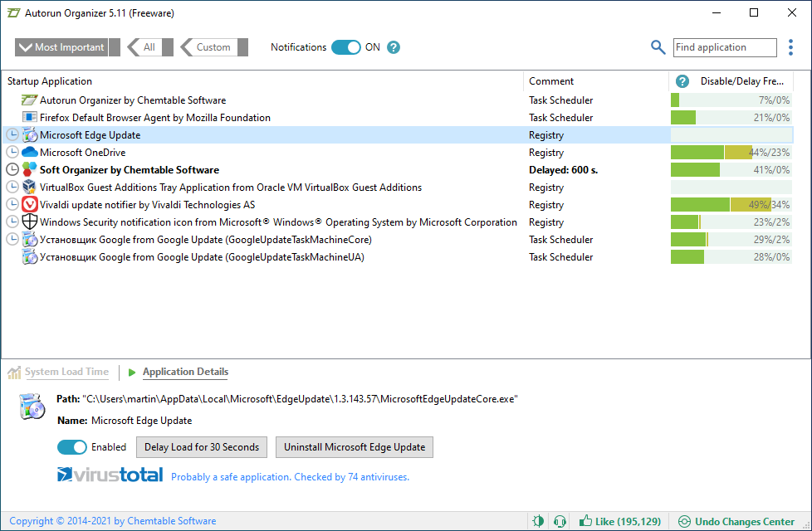
Task: Open the three-dot more options menu
Action: pos(790,47)
